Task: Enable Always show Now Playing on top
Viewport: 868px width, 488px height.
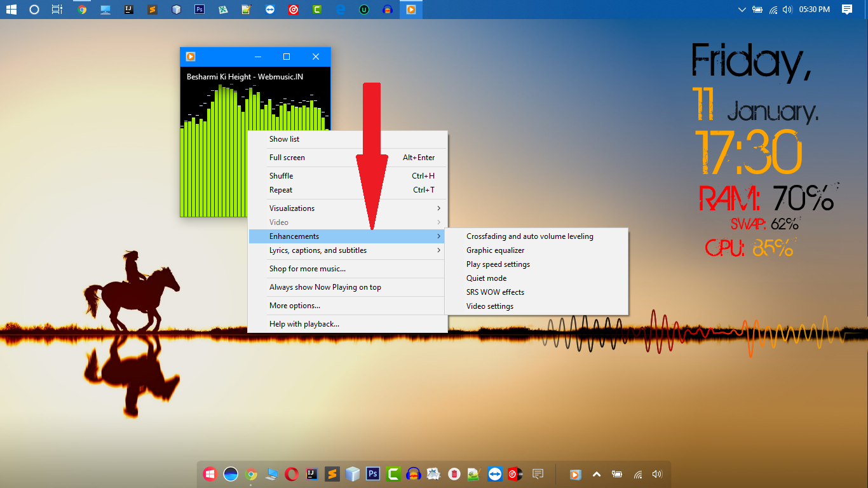Action: point(324,287)
